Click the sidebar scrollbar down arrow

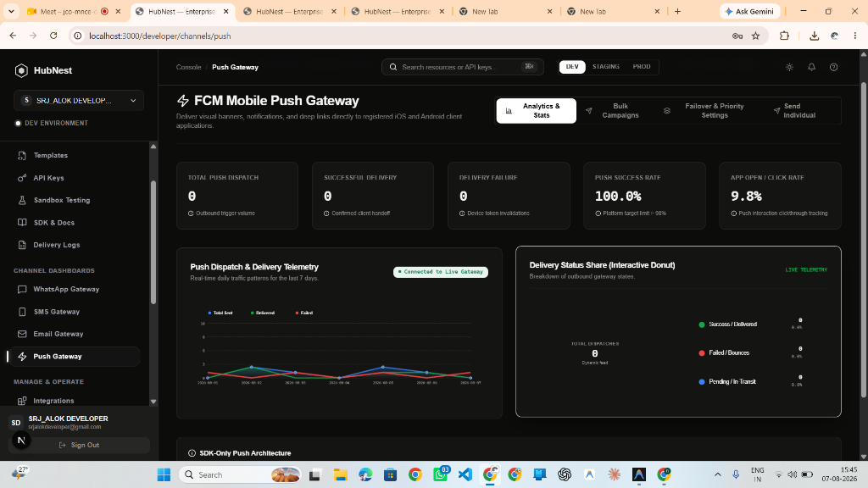click(153, 402)
